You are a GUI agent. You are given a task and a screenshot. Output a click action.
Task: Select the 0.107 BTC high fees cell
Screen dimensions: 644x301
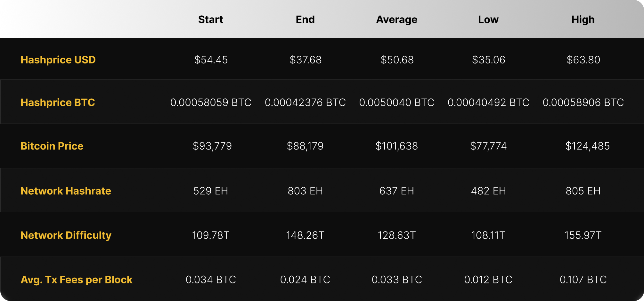[x=583, y=280]
